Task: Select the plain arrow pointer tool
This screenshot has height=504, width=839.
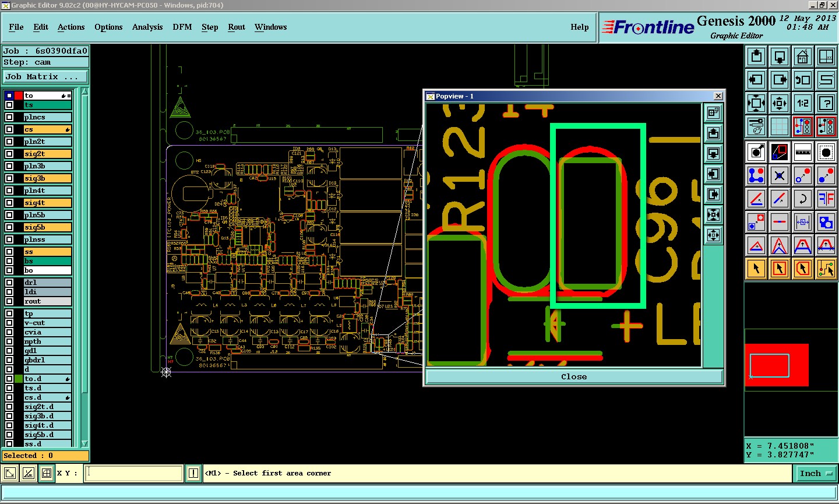Action: tap(756, 269)
